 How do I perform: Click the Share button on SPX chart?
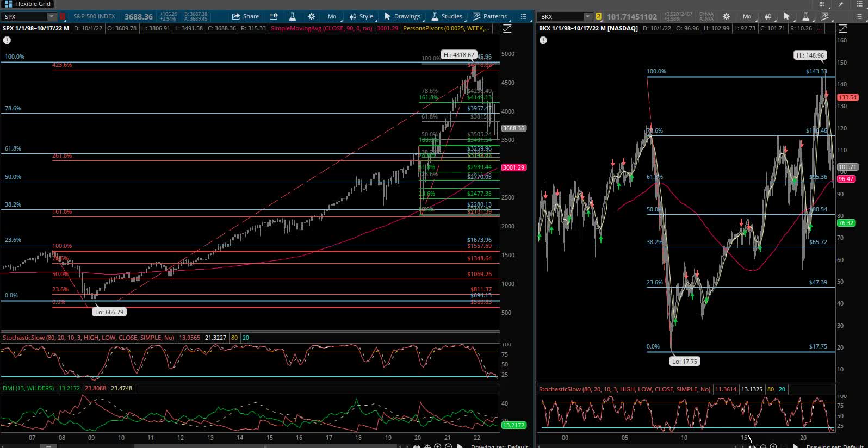pyautogui.click(x=245, y=16)
